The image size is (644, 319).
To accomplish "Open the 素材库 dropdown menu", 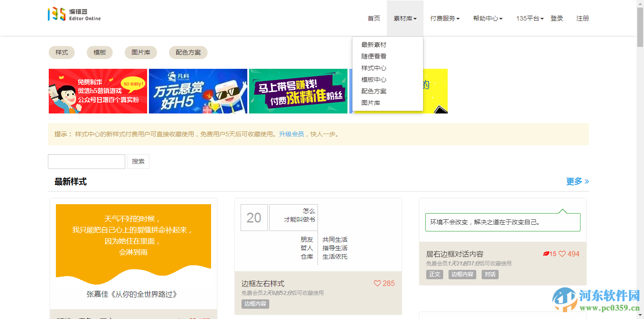I will pos(405,18).
